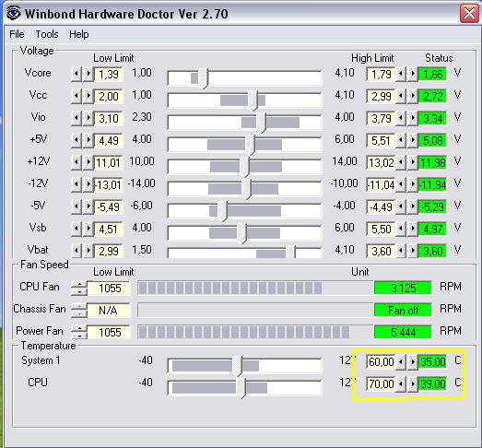Increase System 1 temperature high limit
The image size is (482, 448).
[413, 362]
